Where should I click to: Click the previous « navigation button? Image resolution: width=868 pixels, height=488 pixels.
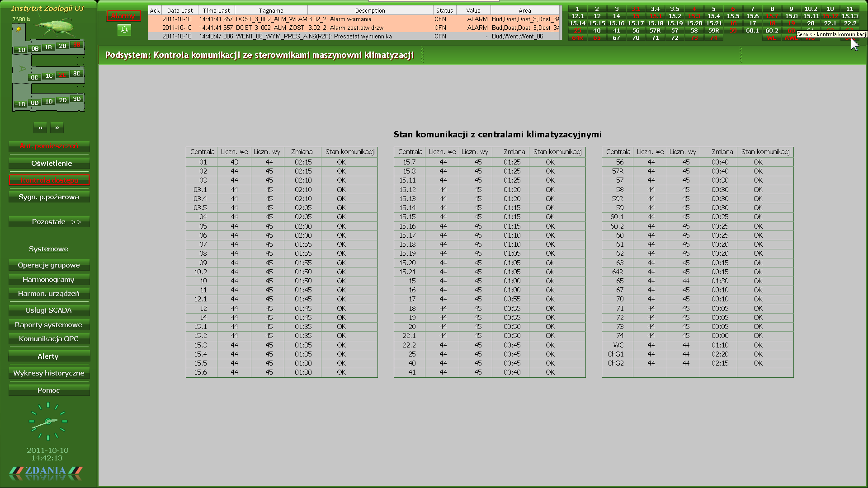point(40,128)
